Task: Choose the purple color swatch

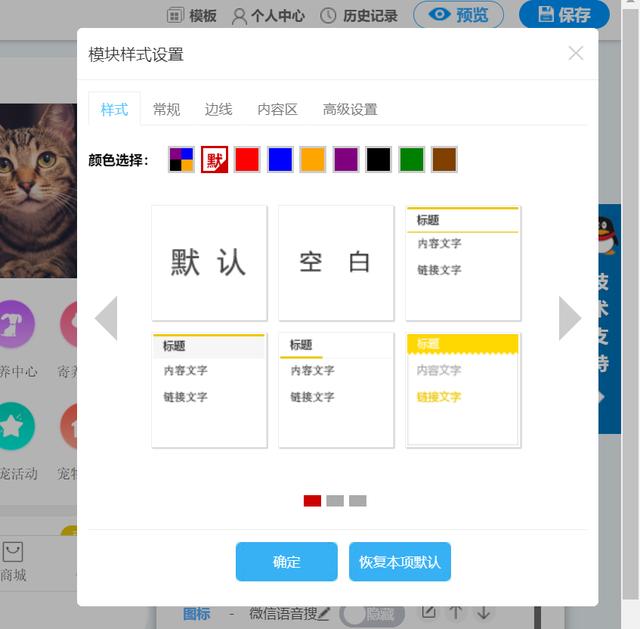Action: (346, 159)
